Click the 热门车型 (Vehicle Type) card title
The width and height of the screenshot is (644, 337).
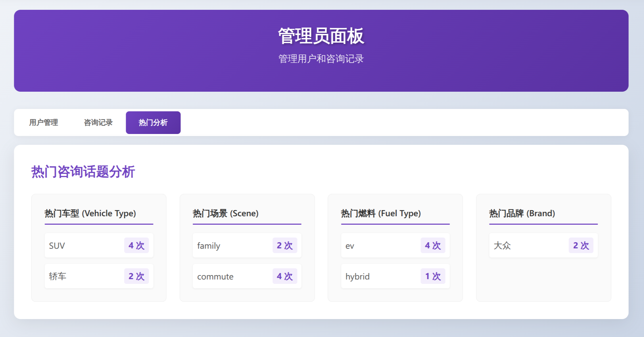click(90, 214)
